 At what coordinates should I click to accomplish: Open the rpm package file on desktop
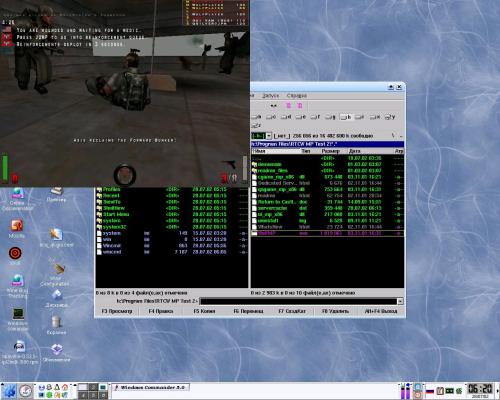(x=19, y=352)
